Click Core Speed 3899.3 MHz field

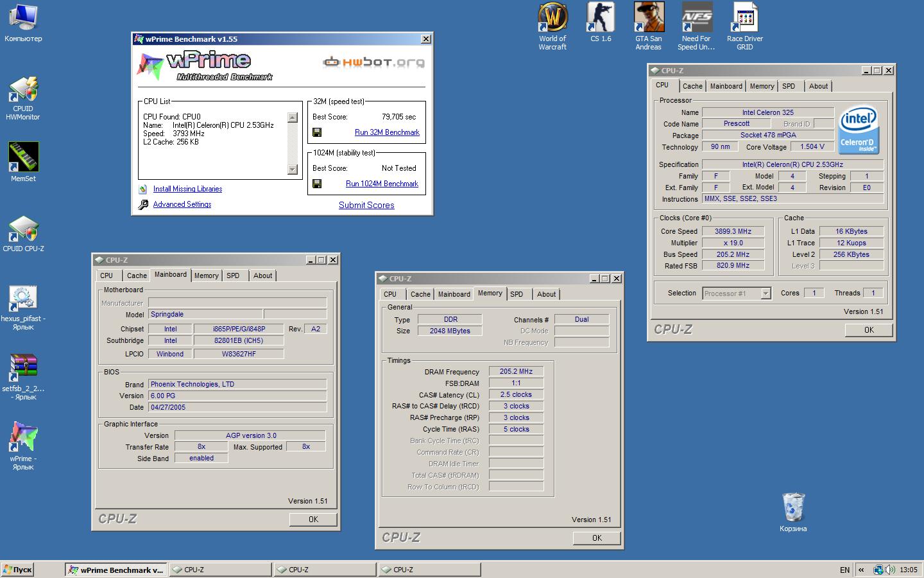(x=733, y=231)
